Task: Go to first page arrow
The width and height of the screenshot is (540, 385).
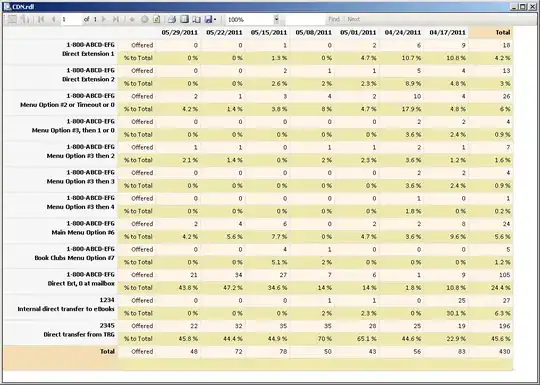Action: (41, 19)
